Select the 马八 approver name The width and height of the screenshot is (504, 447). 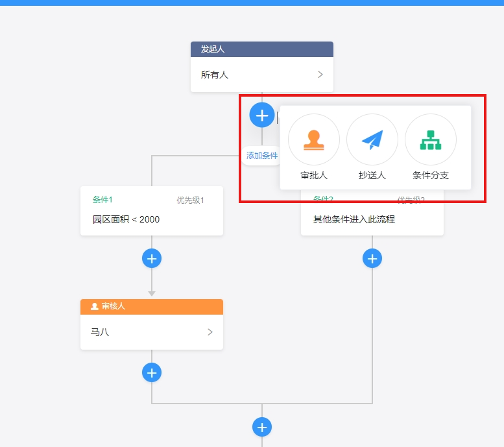pyautogui.click(x=100, y=332)
